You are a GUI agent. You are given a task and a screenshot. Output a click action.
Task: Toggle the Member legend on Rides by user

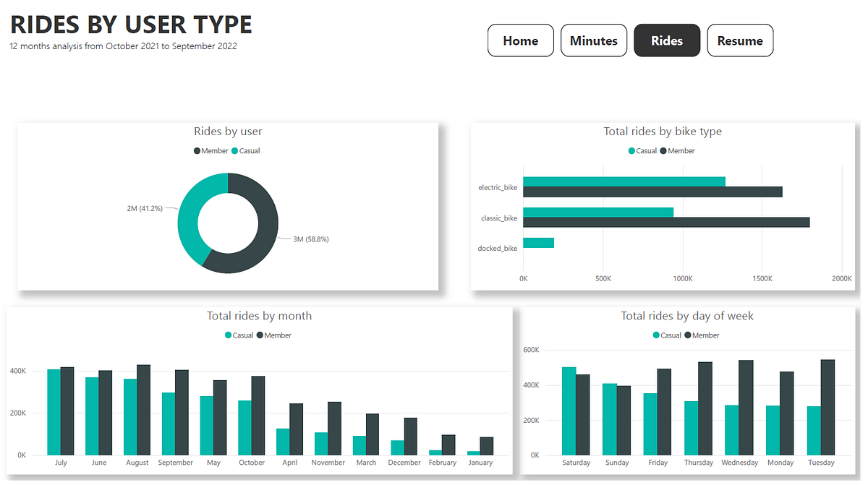coord(209,150)
